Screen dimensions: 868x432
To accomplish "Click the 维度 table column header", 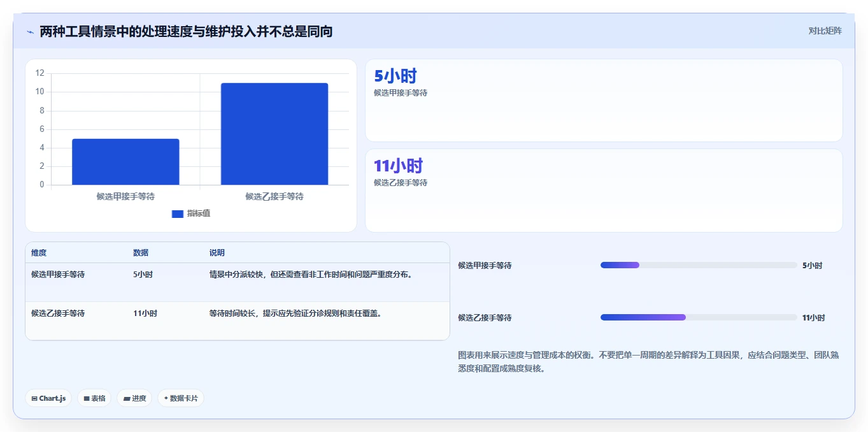I will tap(39, 253).
